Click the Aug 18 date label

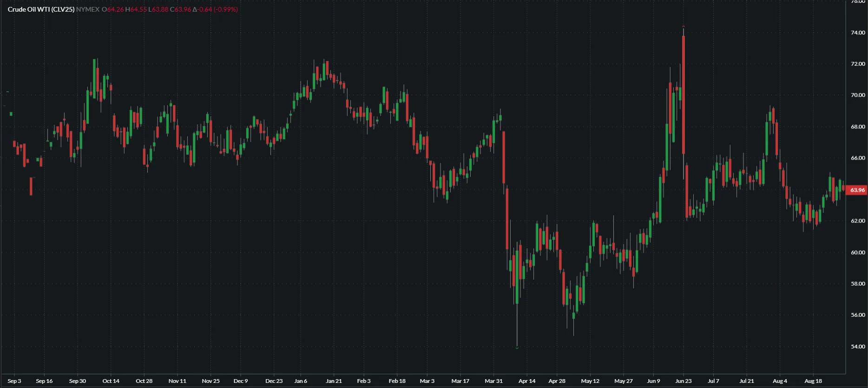pos(813,381)
